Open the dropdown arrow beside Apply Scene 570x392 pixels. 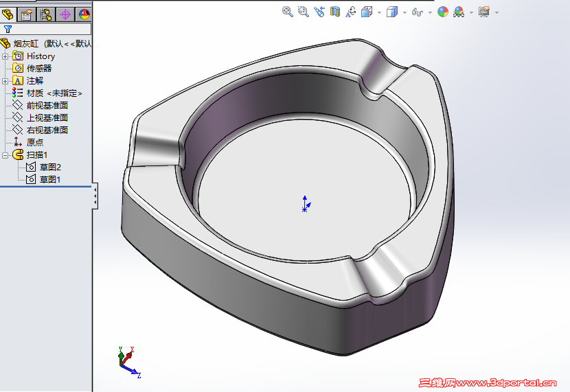(x=471, y=12)
